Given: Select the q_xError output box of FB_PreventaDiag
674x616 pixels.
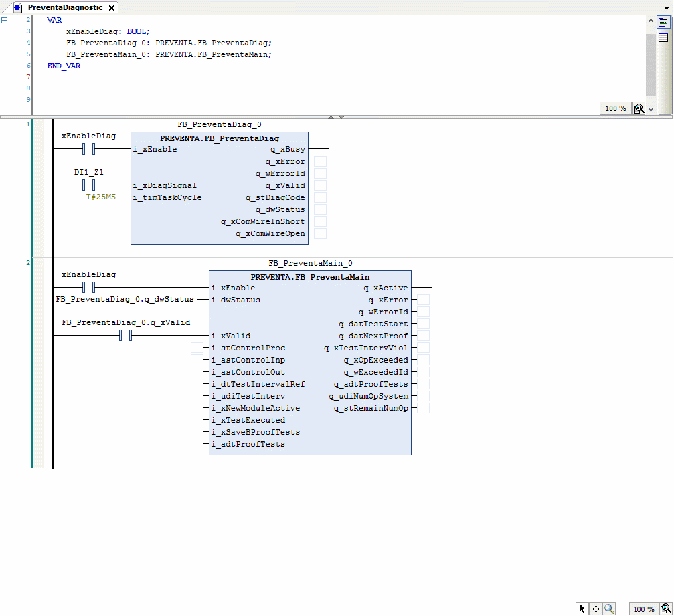Looking at the screenshot, I should tap(320, 161).
